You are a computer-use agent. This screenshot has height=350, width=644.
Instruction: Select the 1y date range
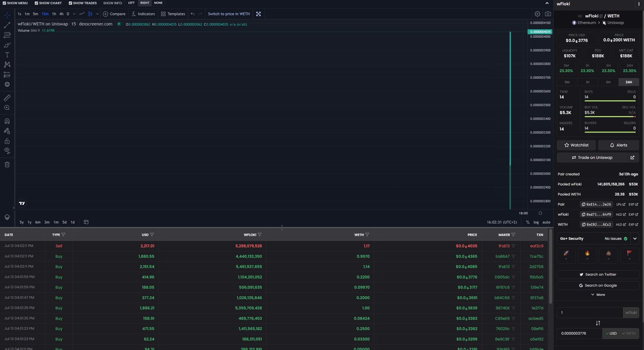[30, 222]
